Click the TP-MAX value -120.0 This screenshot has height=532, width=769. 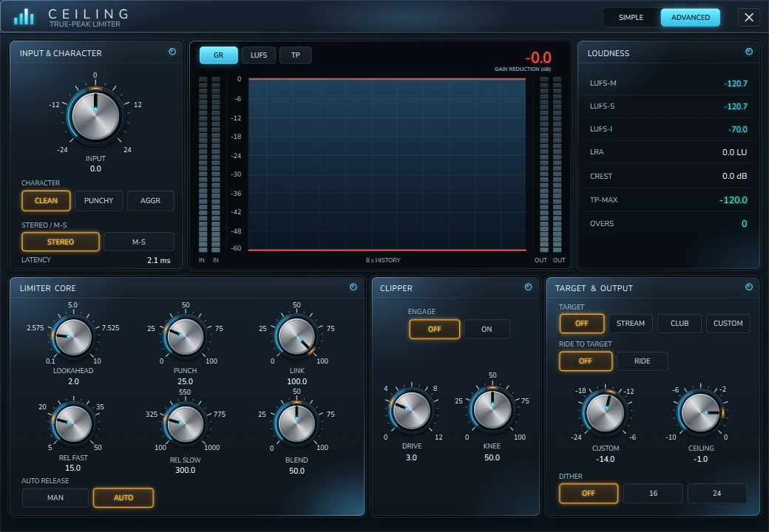coord(734,199)
